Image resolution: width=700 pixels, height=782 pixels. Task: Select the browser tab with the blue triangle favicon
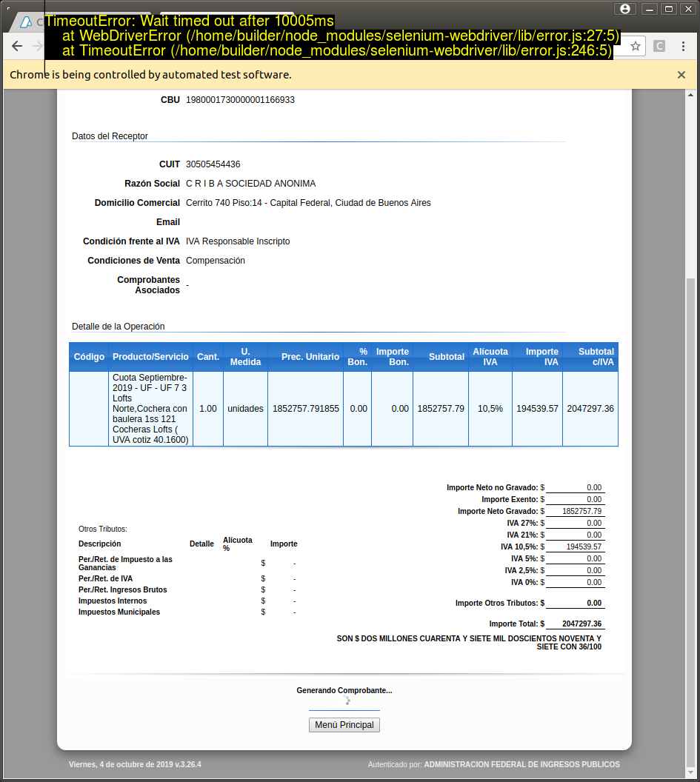click(29, 22)
